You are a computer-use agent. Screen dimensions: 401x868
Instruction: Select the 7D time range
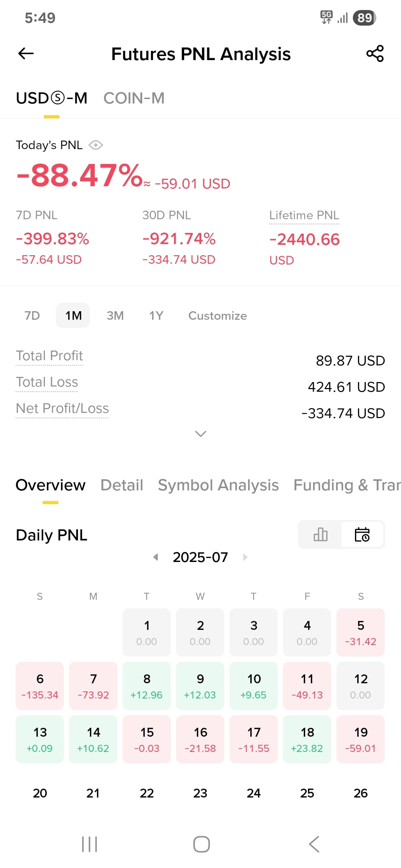coord(32,316)
